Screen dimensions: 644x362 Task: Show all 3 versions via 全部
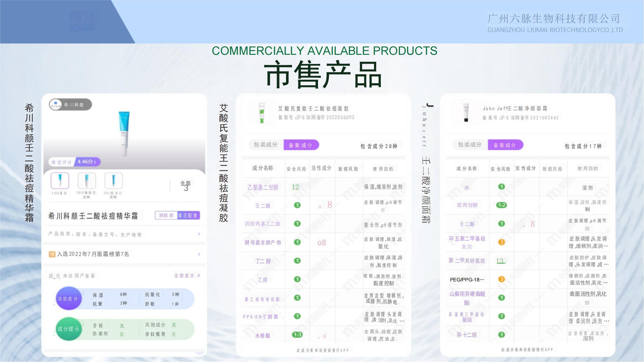(x=185, y=186)
